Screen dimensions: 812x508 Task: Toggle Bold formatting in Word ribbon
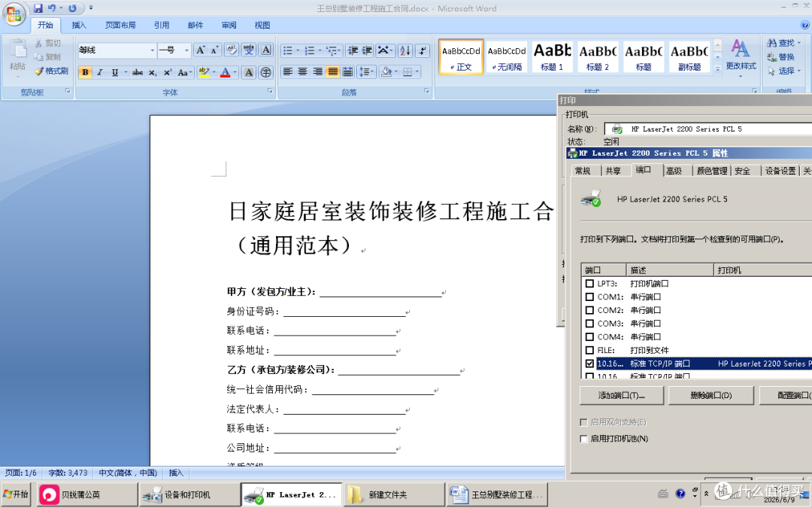click(85, 72)
